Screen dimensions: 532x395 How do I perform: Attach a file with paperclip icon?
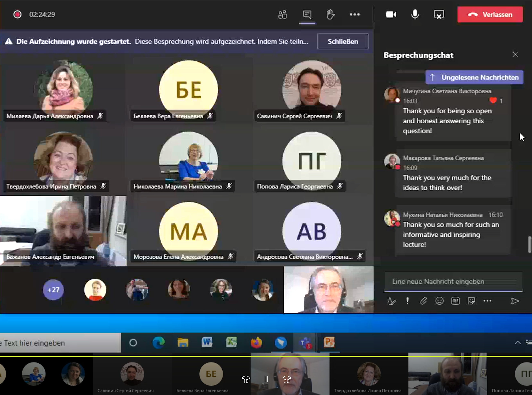(x=423, y=301)
